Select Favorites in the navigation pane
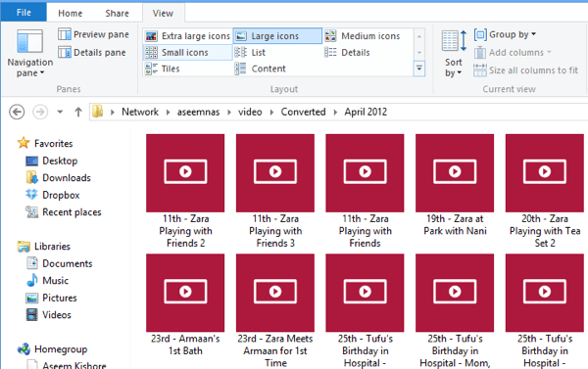 (45, 143)
